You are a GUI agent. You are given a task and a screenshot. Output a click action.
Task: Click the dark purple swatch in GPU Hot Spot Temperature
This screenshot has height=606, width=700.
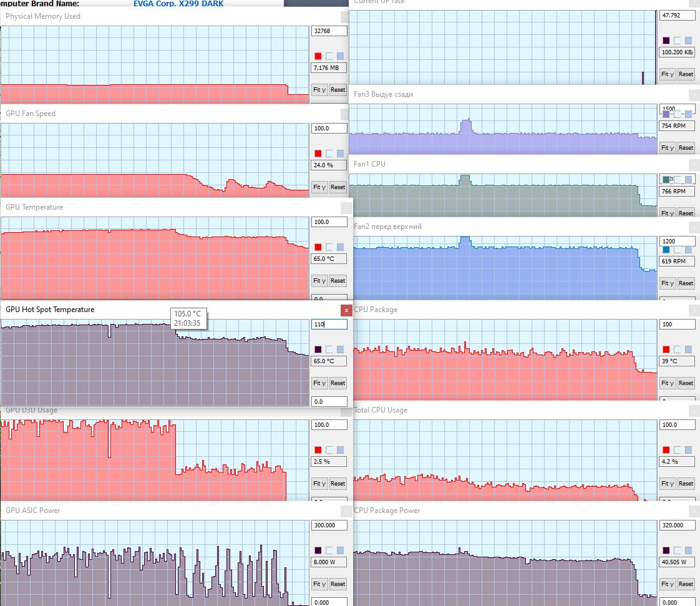318,349
